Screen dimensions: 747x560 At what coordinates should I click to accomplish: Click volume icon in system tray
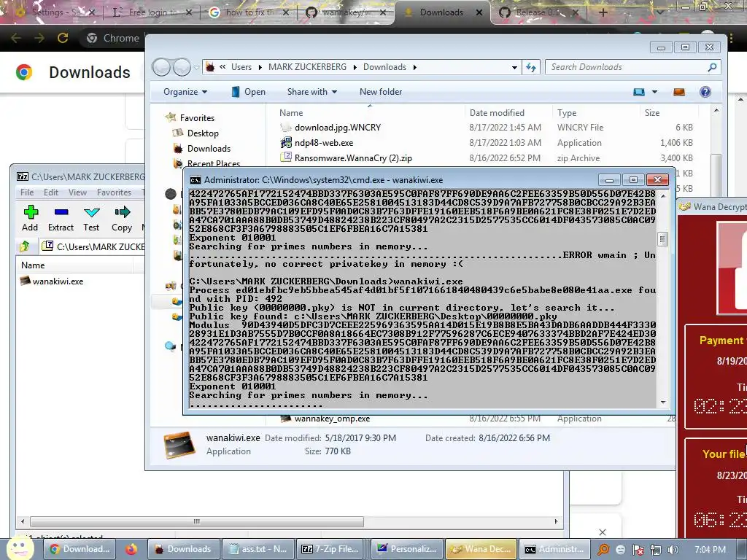click(x=673, y=550)
